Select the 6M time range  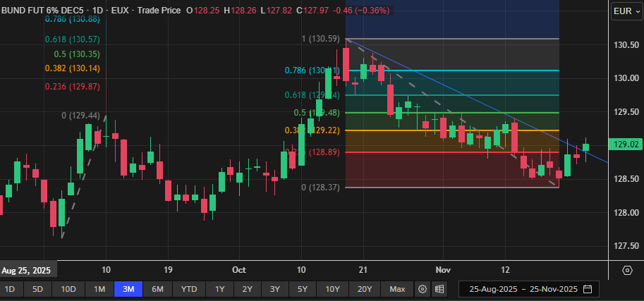click(x=157, y=289)
